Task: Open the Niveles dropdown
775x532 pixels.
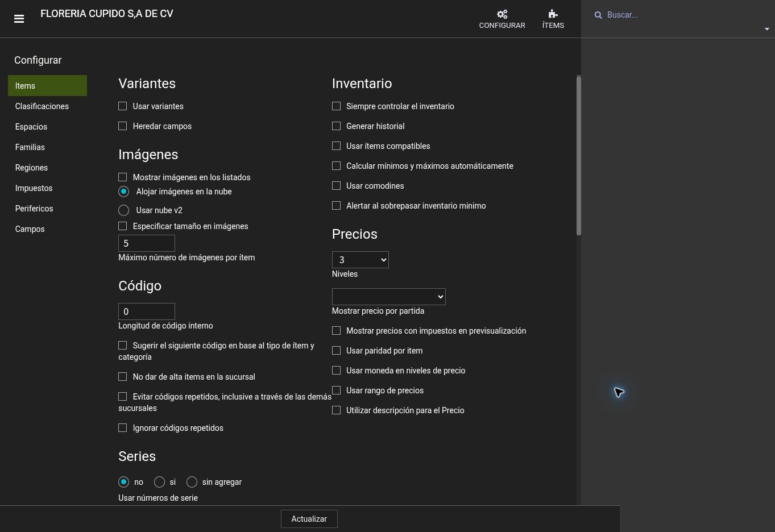Action: point(360,260)
